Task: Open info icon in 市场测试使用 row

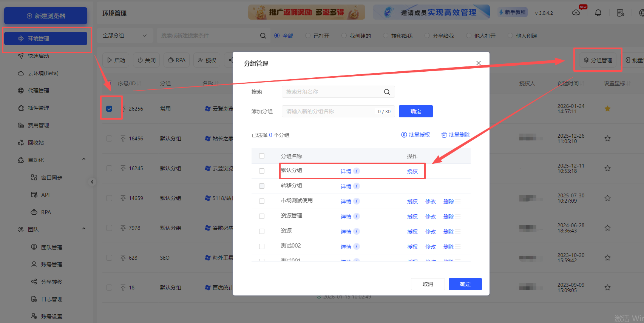Action: (357, 201)
